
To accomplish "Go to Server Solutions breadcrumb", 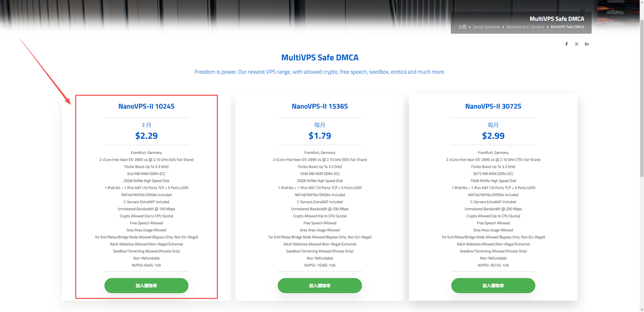I will click(486, 27).
